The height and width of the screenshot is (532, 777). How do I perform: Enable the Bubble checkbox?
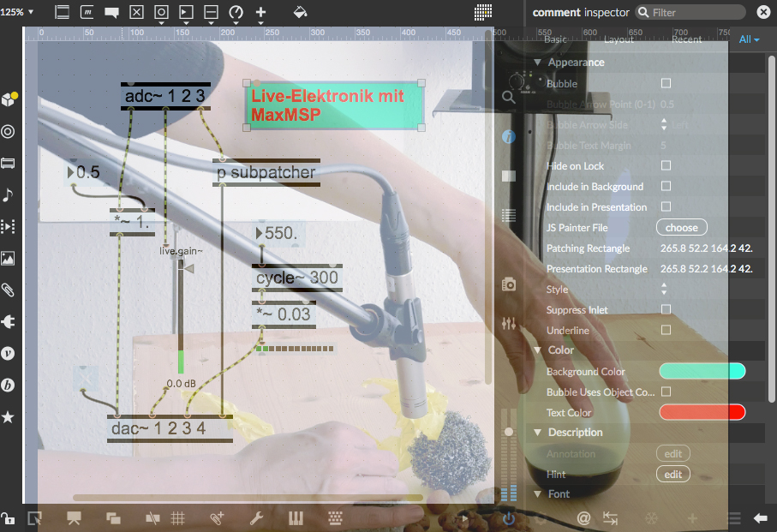[666, 83]
